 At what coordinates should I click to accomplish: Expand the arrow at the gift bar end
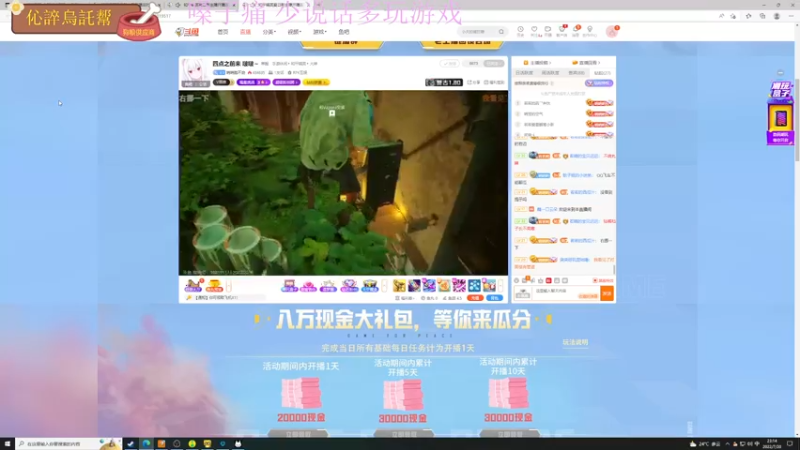point(501,286)
